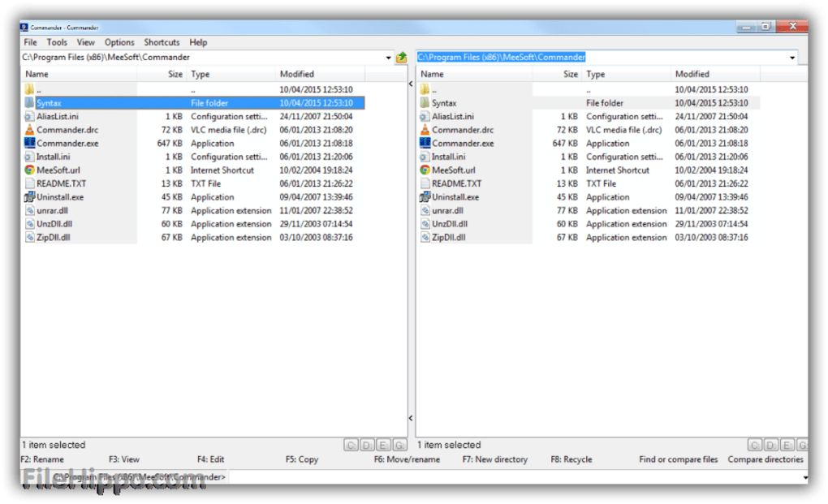
Task: Click the Syntax folder icon in left panel
Action: (29, 103)
